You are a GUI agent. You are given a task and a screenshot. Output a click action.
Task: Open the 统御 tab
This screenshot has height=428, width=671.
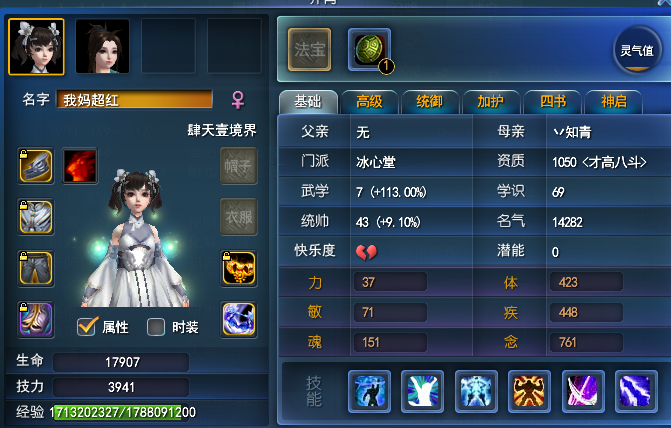click(430, 102)
